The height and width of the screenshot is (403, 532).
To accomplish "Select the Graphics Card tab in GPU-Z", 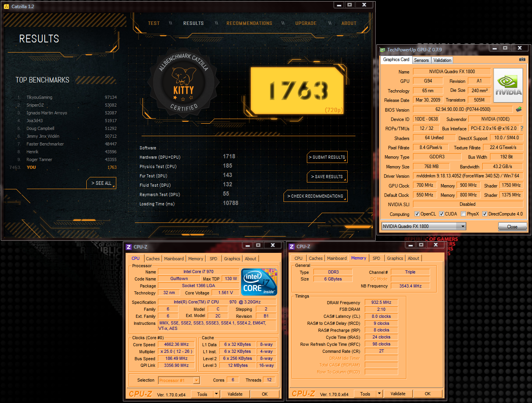I will tap(396, 60).
